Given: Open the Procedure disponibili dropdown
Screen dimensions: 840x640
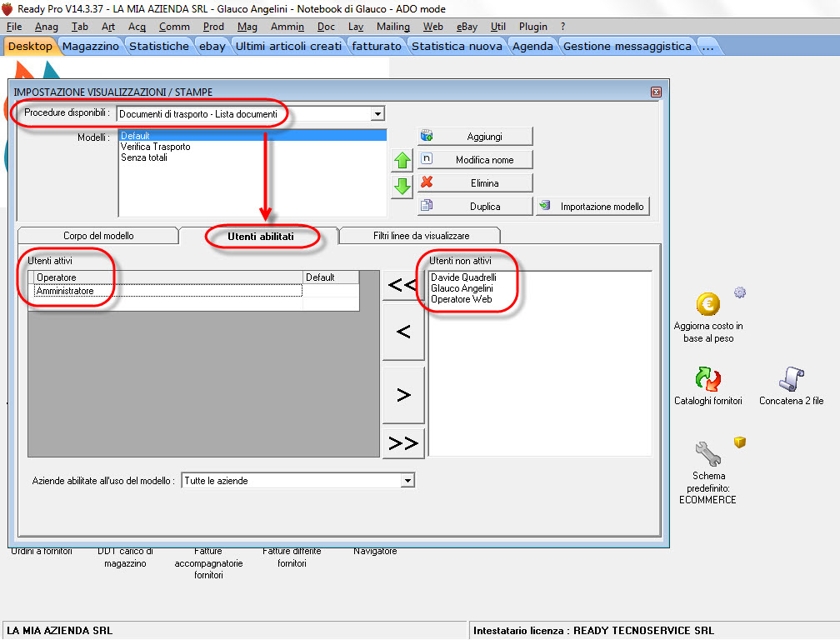Looking at the screenshot, I should tap(377, 113).
